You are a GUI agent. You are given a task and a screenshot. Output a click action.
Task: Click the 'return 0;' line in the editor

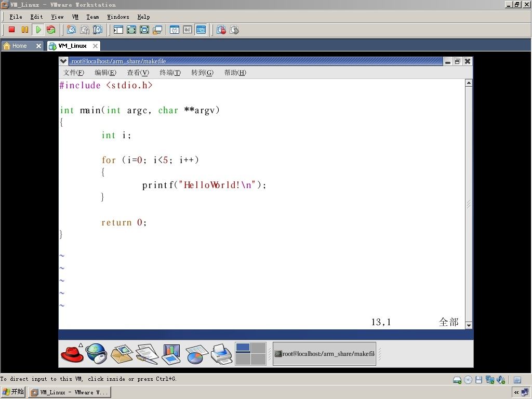(124, 222)
